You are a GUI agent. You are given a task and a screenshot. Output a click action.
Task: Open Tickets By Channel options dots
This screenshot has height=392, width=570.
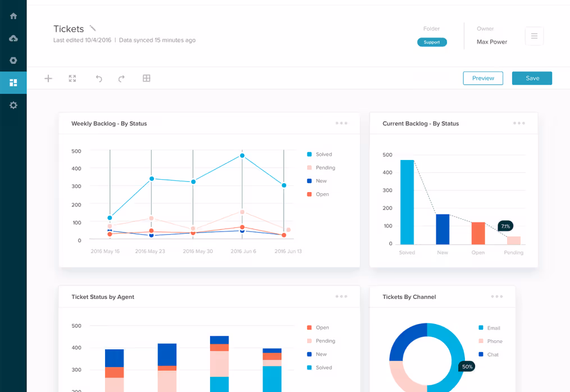pyautogui.click(x=497, y=297)
